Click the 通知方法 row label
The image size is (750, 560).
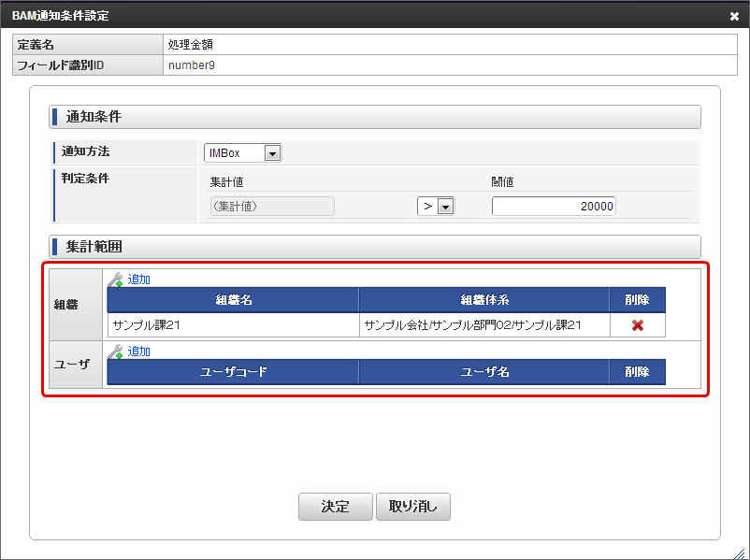[x=85, y=151]
